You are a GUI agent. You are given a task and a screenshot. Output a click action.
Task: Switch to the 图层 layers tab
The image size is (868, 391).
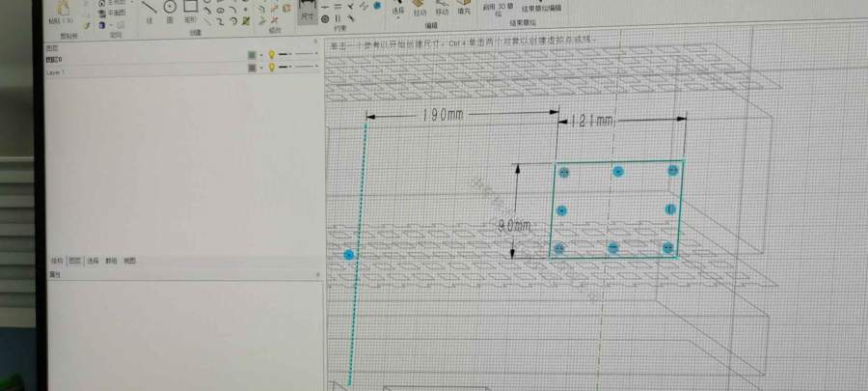click(74, 261)
